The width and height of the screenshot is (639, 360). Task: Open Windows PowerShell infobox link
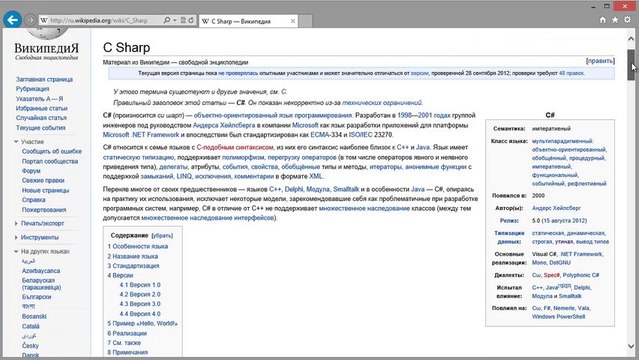558,317
